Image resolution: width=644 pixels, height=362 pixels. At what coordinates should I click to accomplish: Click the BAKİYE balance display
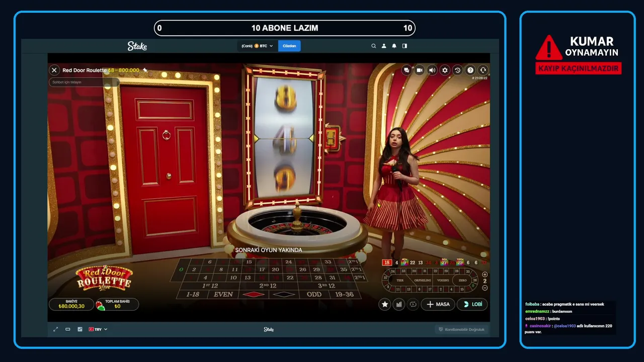[71, 304]
